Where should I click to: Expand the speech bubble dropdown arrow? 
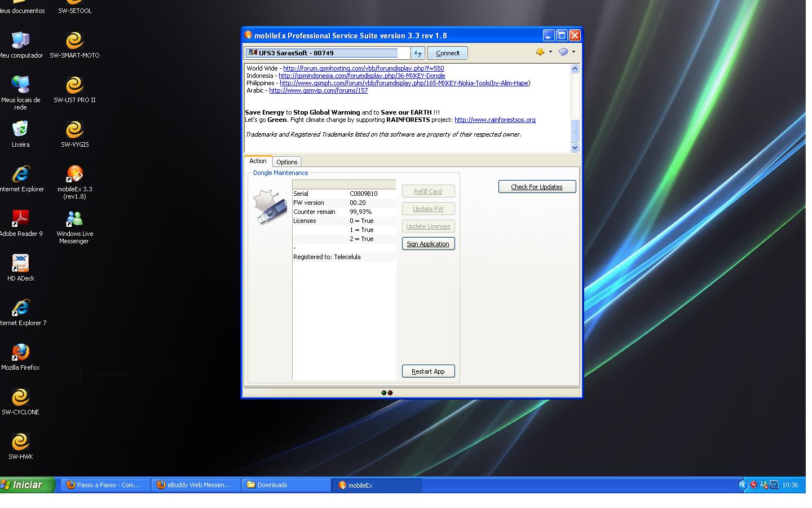tap(573, 52)
